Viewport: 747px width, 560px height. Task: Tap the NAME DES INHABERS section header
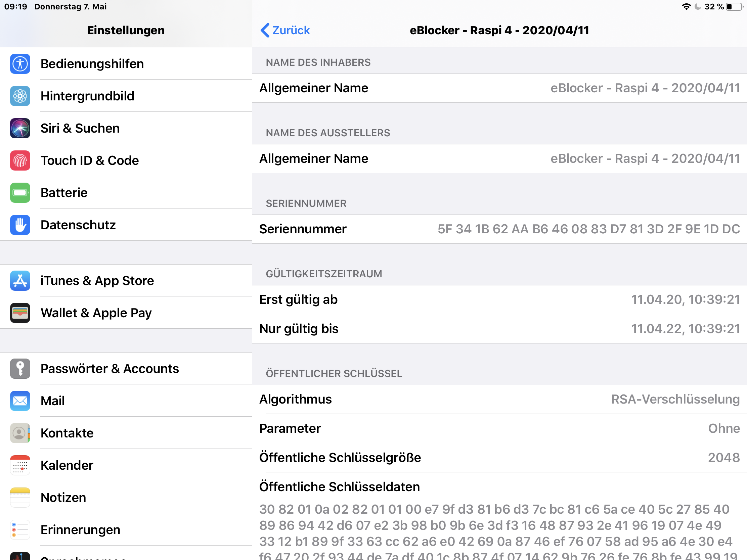click(318, 62)
